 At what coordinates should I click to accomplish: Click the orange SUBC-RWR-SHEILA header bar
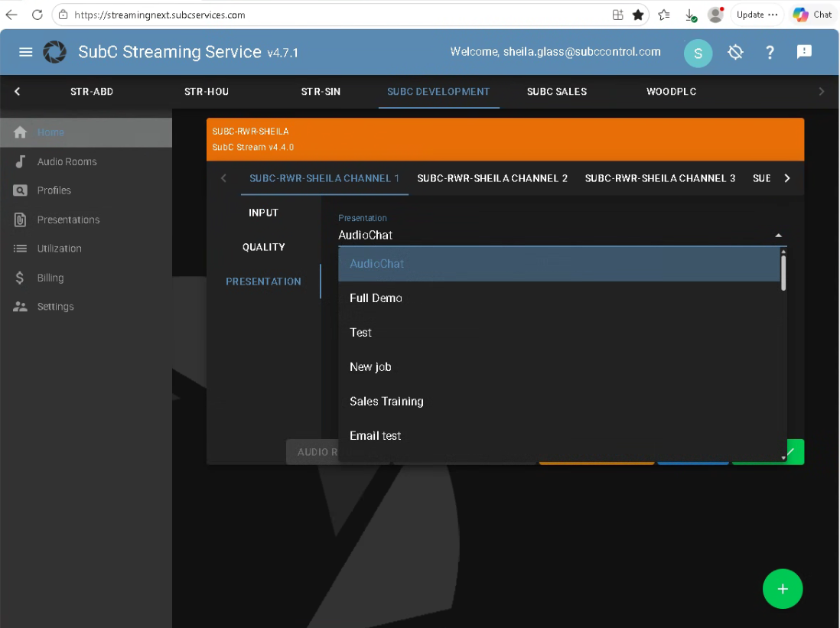[505, 139]
